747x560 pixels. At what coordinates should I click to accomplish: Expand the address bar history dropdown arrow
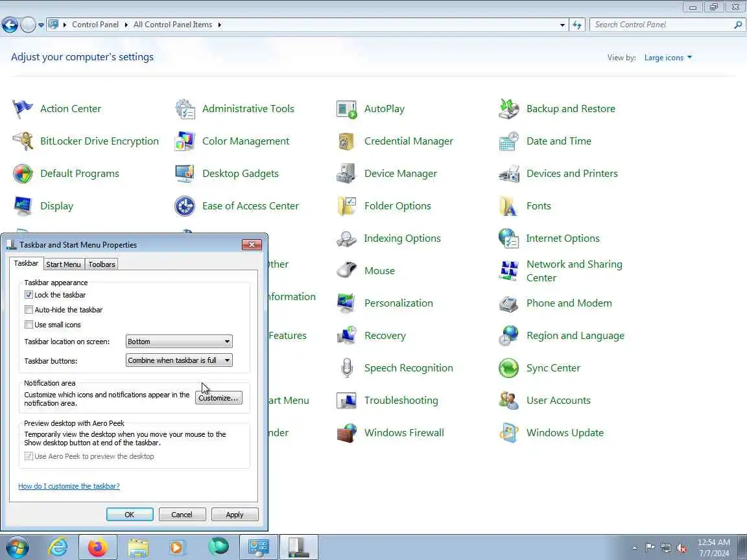click(562, 25)
